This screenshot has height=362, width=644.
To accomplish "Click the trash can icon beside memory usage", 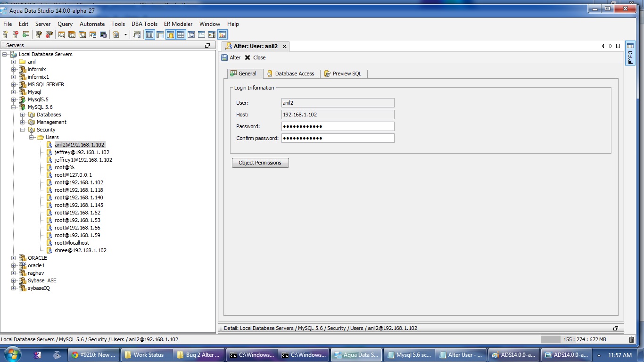I will click(632, 339).
